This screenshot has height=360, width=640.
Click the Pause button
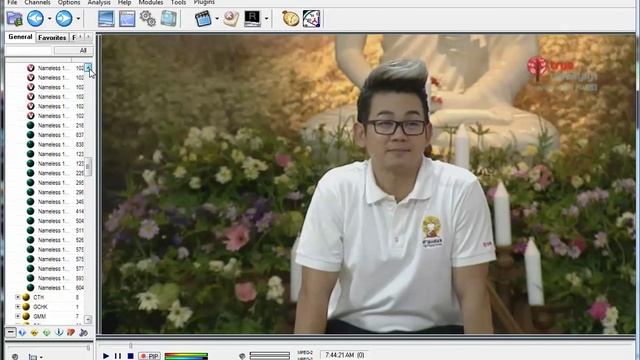pyautogui.click(x=118, y=356)
